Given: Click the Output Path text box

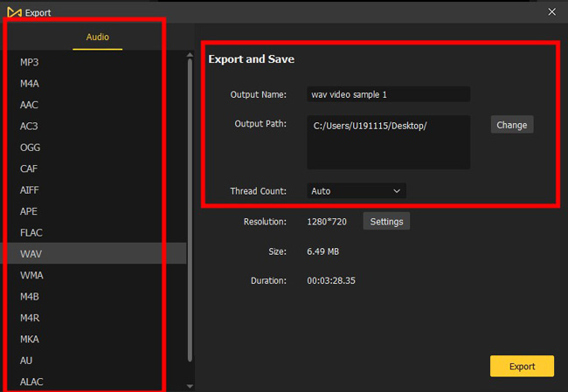Looking at the screenshot, I should (389, 142).
